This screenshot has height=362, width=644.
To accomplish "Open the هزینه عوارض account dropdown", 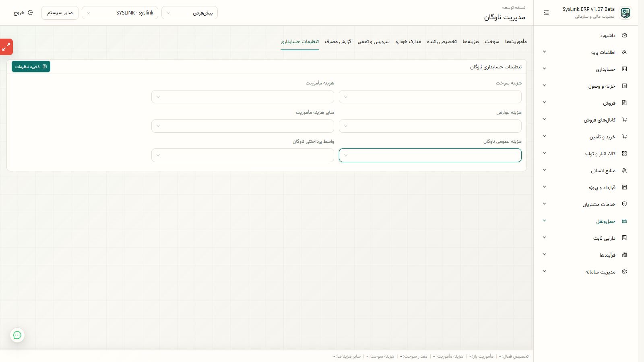I will pos(430,126).
